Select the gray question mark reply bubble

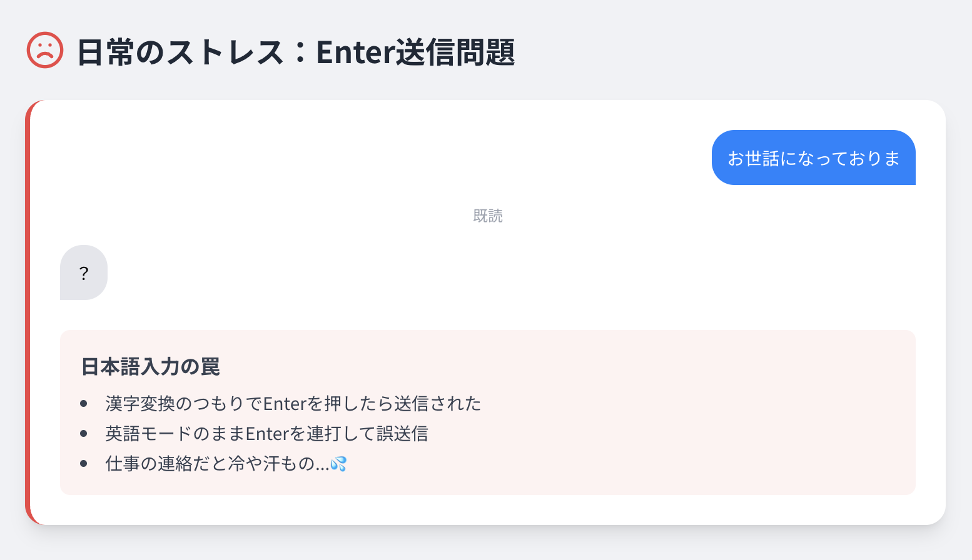[x=84, y=273]
